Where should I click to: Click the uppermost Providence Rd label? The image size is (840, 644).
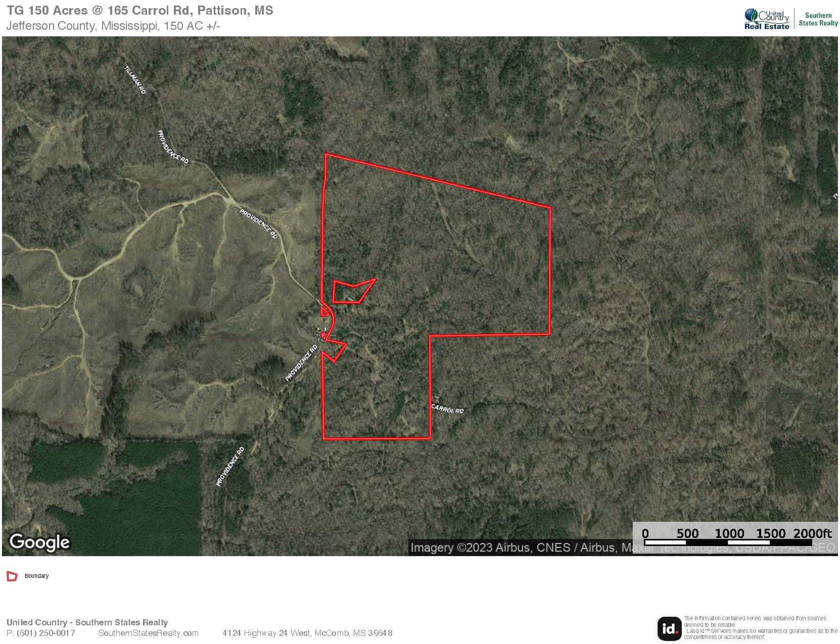[x=173, y=147]
